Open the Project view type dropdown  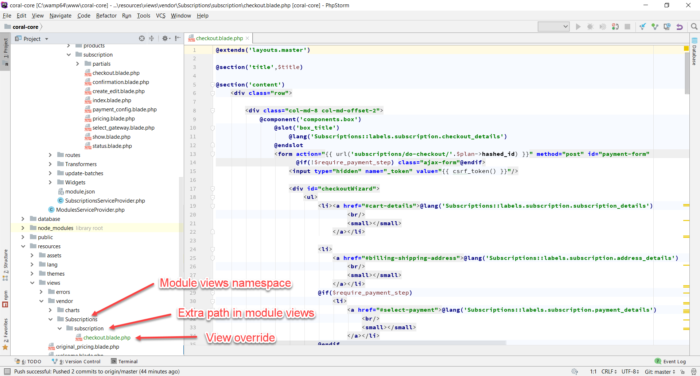[32, 39]
